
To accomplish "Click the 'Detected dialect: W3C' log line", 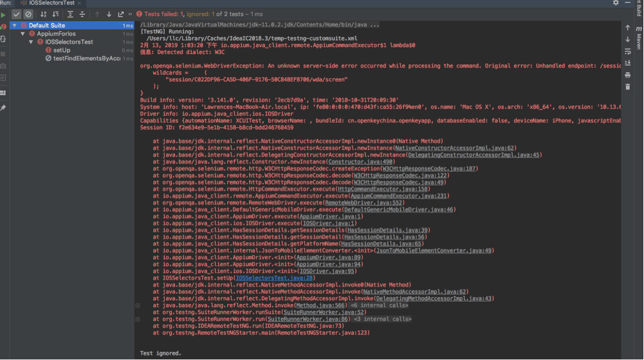I will pos(182,52).
